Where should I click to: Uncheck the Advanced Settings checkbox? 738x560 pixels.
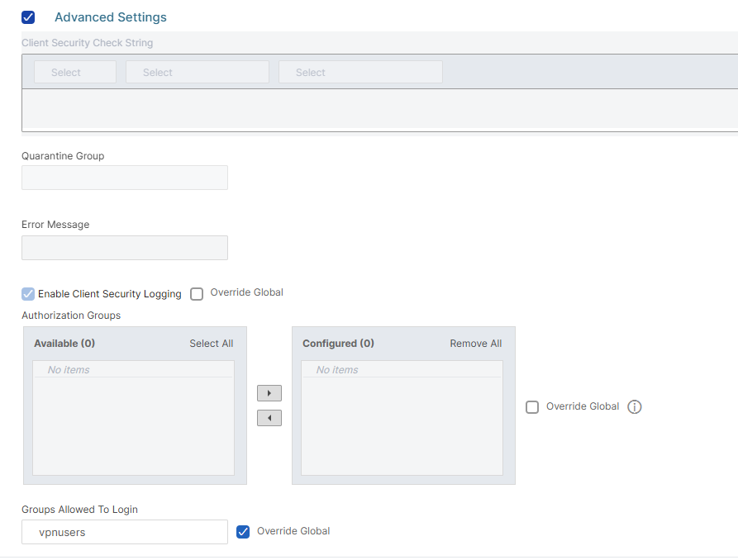(28, 17)
